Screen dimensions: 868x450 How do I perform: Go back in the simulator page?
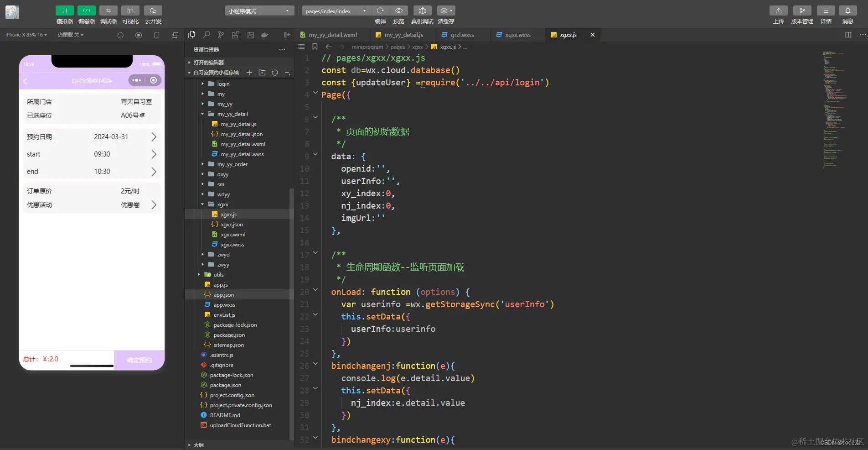[x=26, y=81]
